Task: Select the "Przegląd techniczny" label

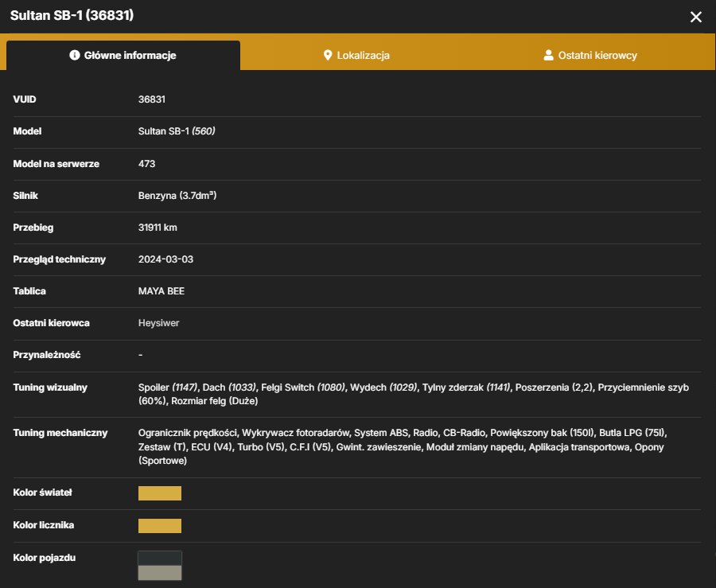Action: [60, 259]
